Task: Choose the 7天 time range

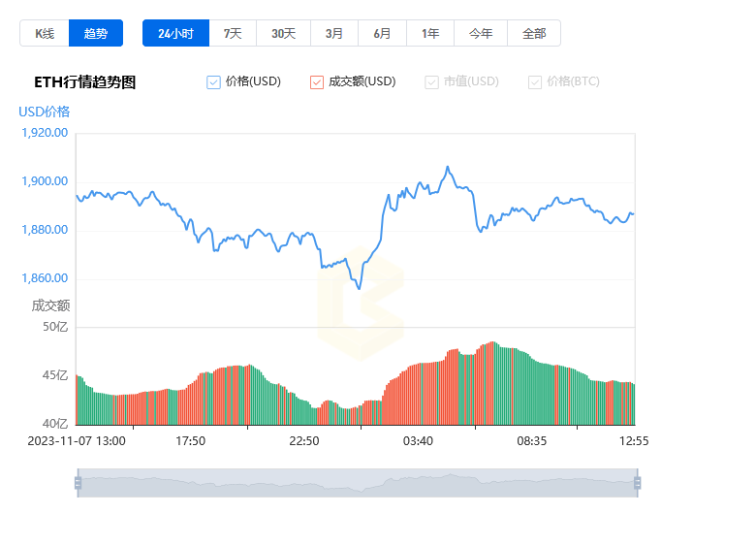Action: pyautogui.click(x=233, y=33)
